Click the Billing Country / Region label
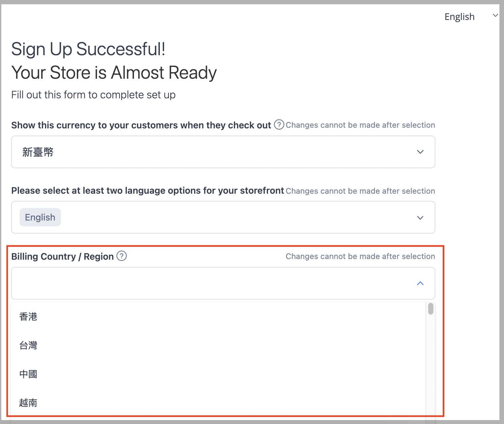 point(62,256)
